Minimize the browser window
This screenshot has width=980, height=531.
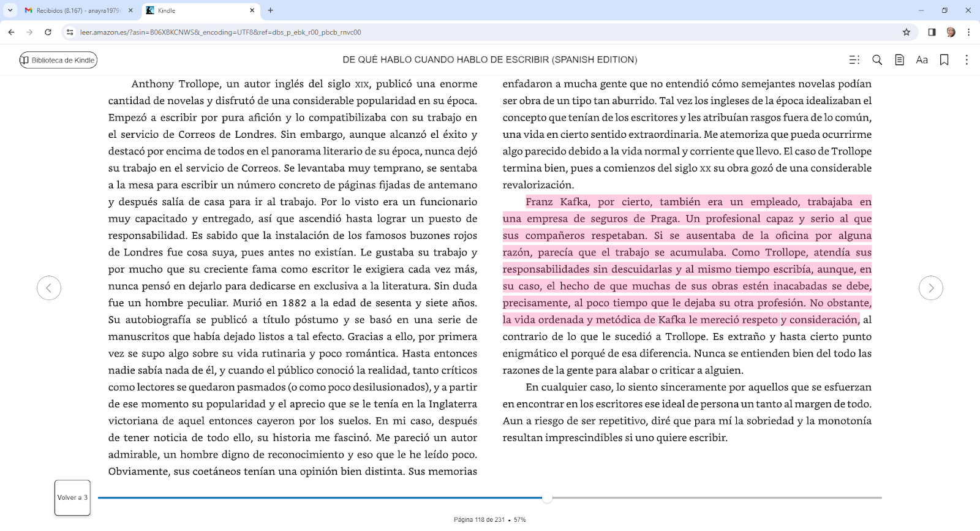pos(921,10)
